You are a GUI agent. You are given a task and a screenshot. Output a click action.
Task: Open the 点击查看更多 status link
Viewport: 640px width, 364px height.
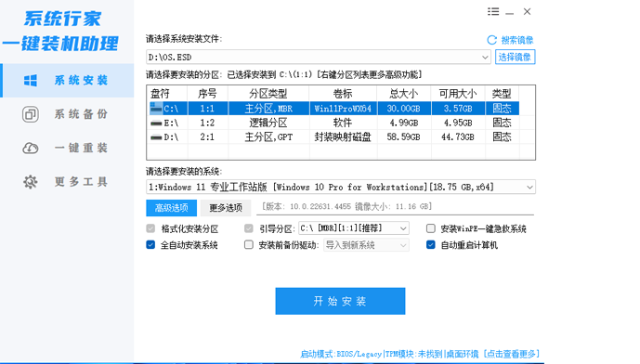[x=512, y=354]
